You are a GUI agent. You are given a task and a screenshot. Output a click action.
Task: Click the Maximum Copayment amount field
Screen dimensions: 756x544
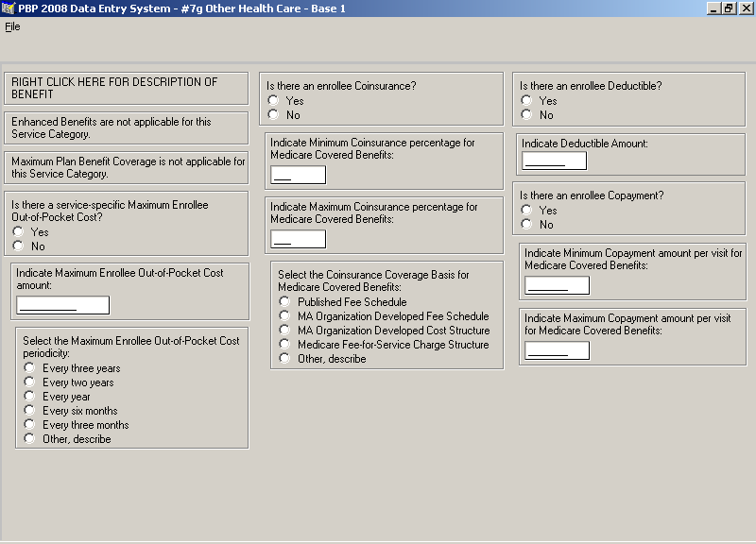557,350
